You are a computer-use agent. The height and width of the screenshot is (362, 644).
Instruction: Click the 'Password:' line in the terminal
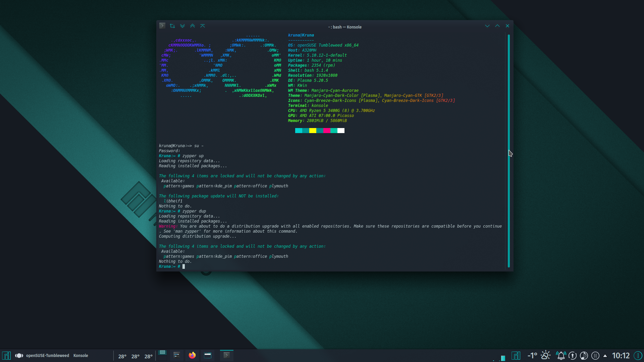169,151
